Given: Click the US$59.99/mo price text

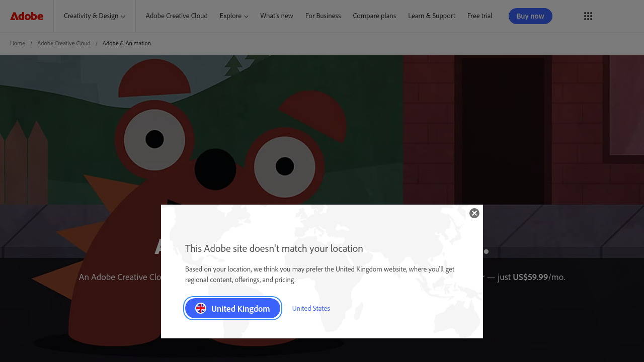Looking at the screenshot, I should pyautogui.click(x=538, y=277).
